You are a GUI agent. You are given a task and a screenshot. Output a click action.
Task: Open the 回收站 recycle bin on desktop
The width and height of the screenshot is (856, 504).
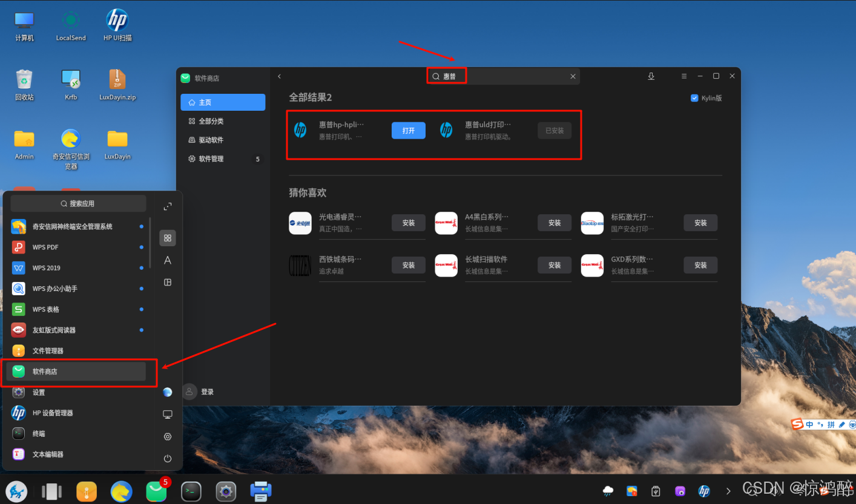pyautogui.click(x=24, y=84)
